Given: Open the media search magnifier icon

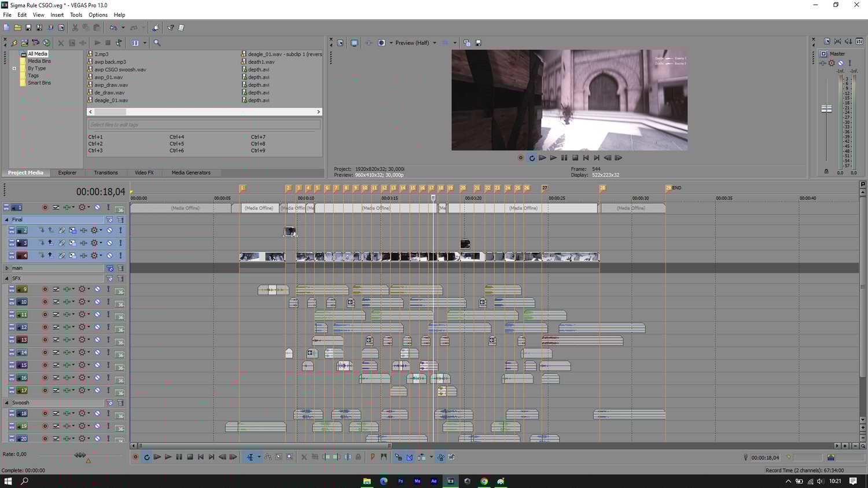Looking at the screenshot, I should click(x=157, y=43).
